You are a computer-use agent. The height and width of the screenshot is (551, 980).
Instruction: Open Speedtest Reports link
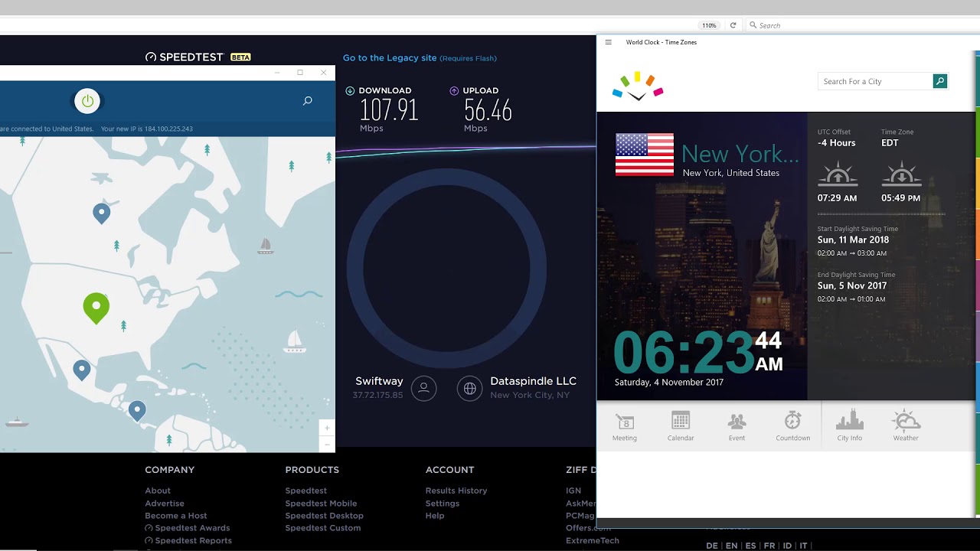188,540
